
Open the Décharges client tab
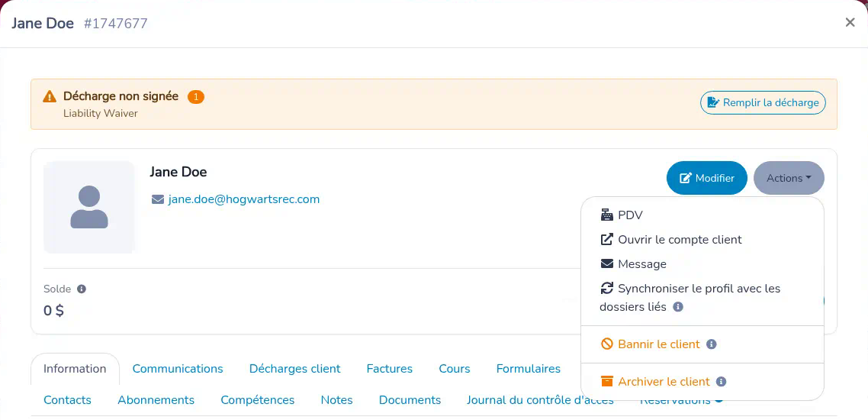pos(294,369)
